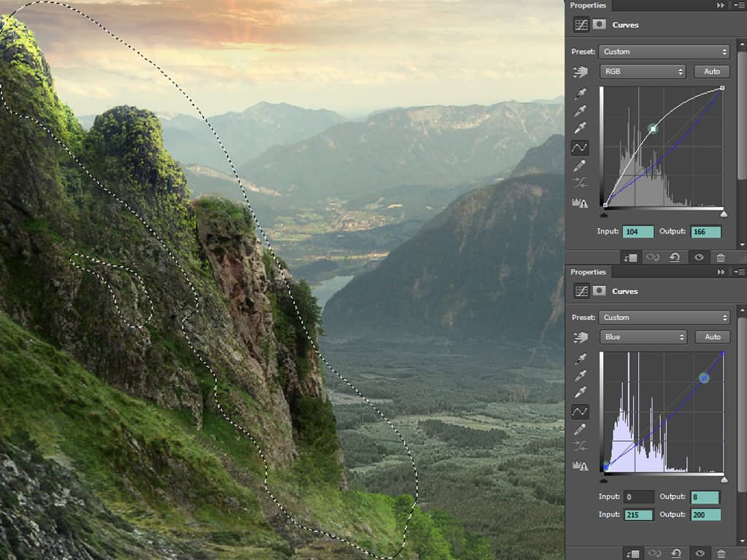Toggle layer visibility eye in lower Curves panel
This screenshot has height=560, width=747.
[x=700, y=553]
